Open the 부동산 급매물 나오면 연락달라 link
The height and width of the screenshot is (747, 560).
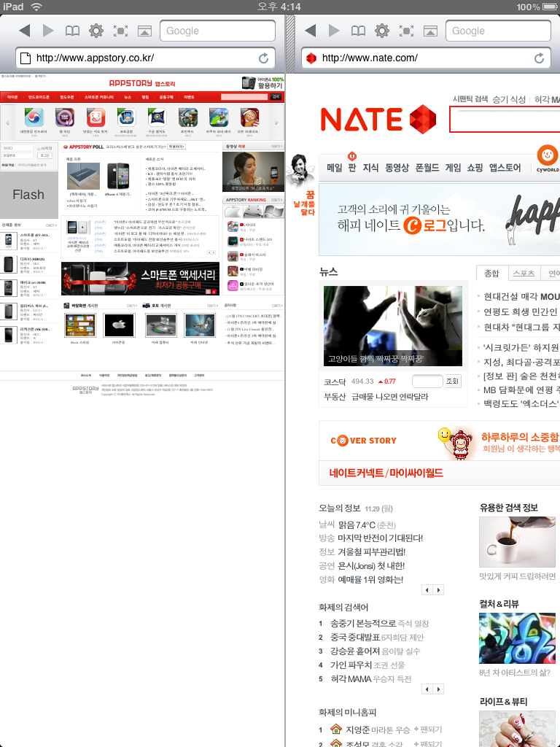(x=376, y=396)
